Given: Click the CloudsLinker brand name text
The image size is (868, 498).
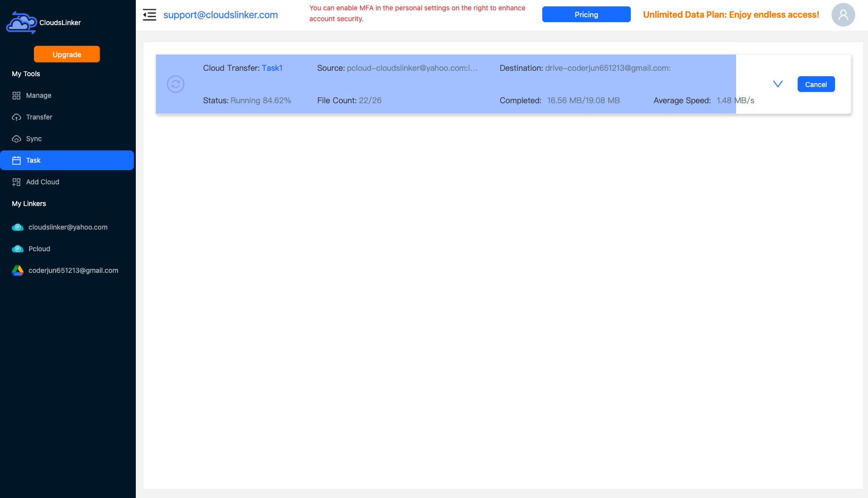Looking at the screenshot, I should point(60,23).
